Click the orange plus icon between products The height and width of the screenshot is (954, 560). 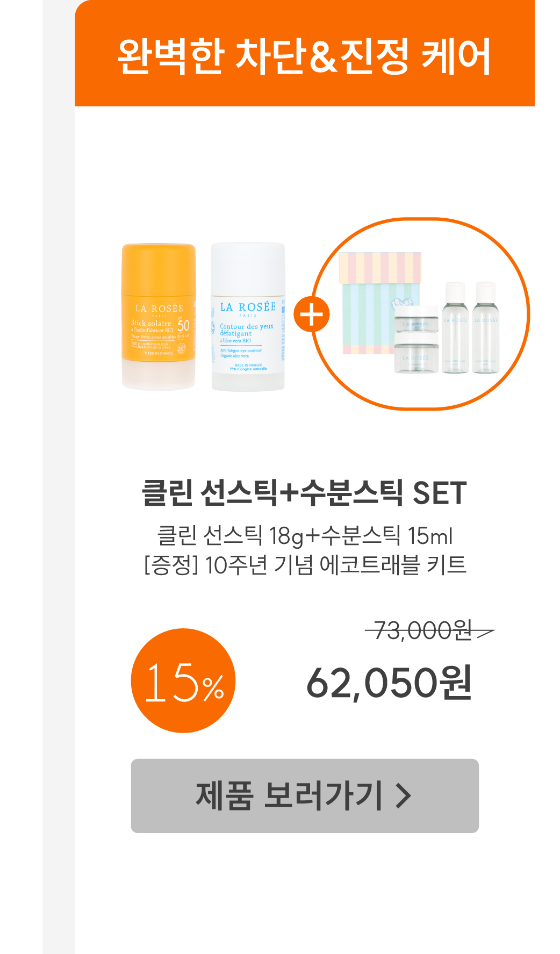pos(312,314)
